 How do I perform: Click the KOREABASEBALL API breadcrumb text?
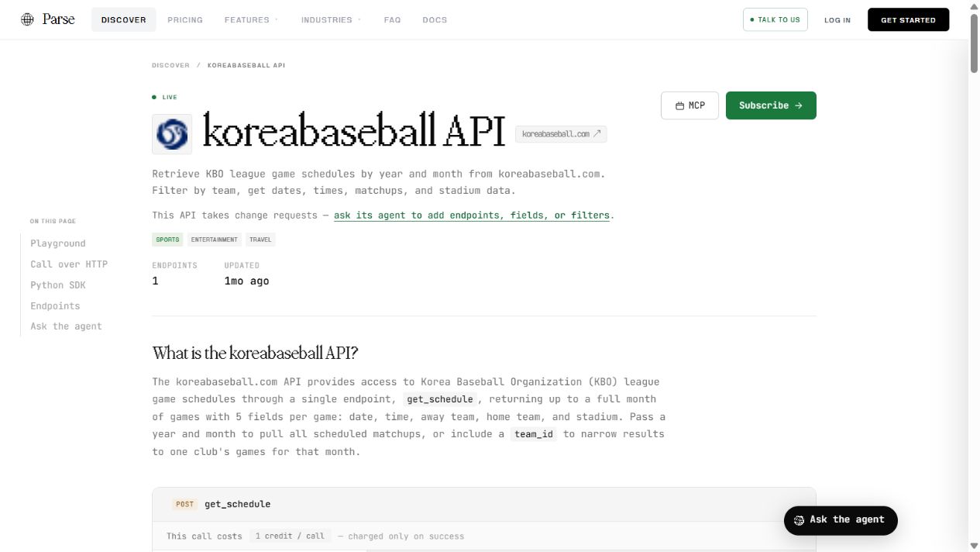[246, 65]
